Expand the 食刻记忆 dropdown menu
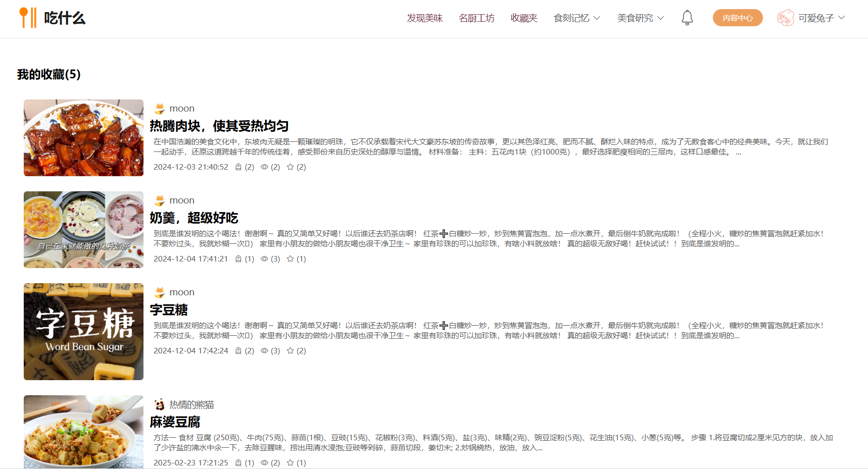The height and width of the screenshot is (469, 868). (x=577, y=18)
